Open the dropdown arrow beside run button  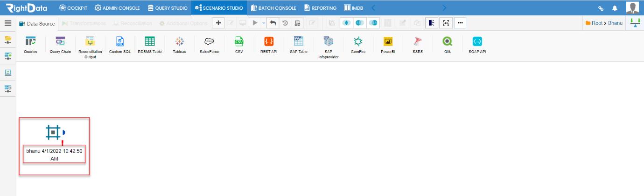click(x=264, y=23)
